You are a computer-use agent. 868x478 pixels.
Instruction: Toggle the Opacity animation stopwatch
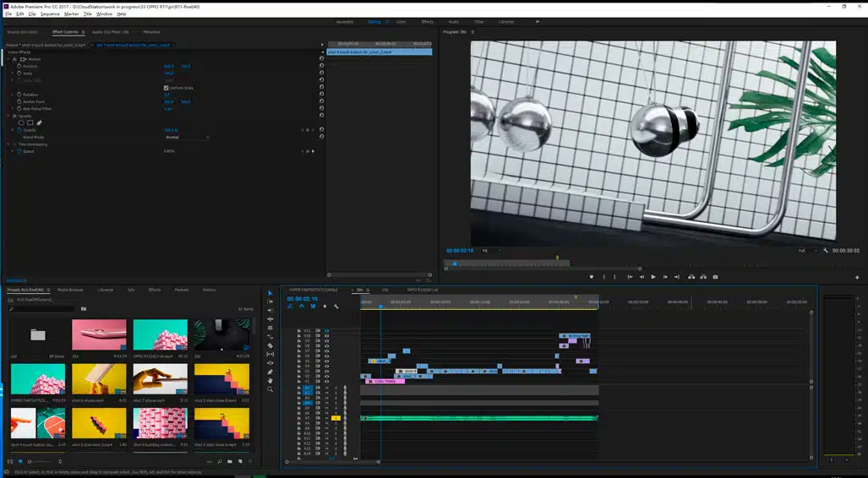pyautogui.click(x=18, y=130)
